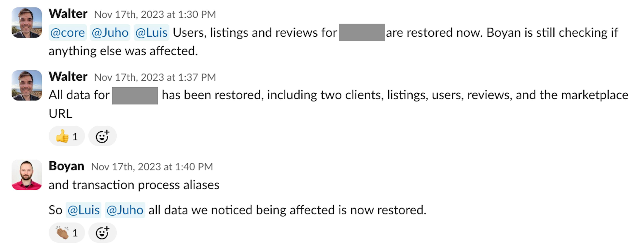Viewport: 644px width, 252px height.
Task: Click Walter's username on the 1:30 PM message
Action: click(x=68, y=14)
